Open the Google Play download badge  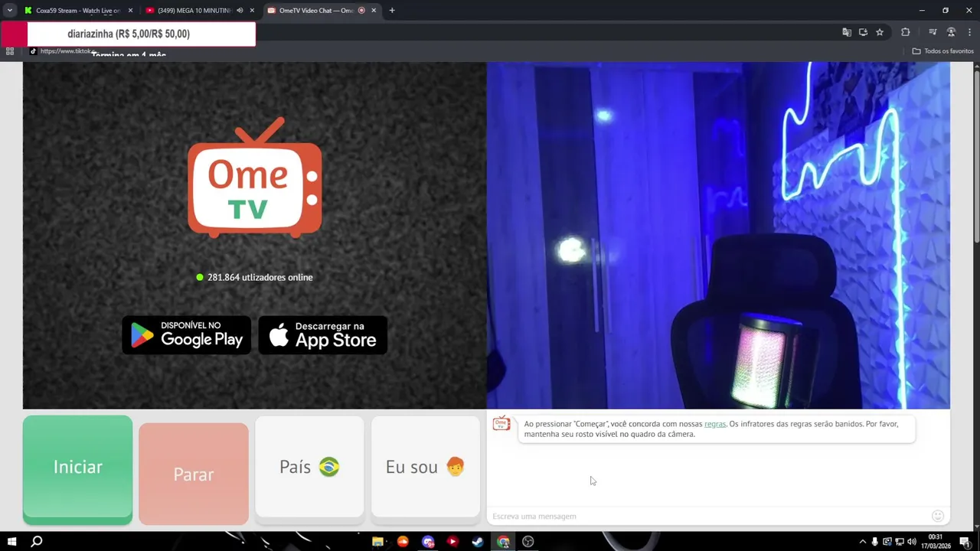[x=186, y=335]
